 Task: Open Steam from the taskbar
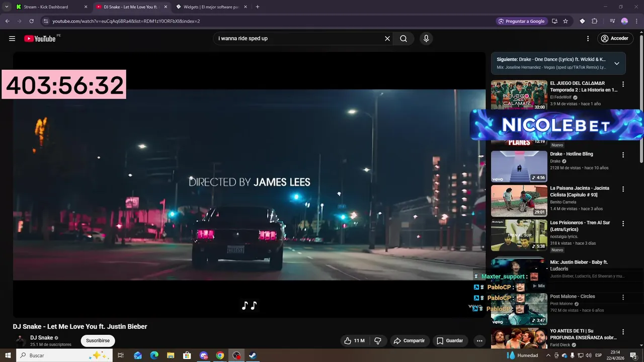coord(253,355)
